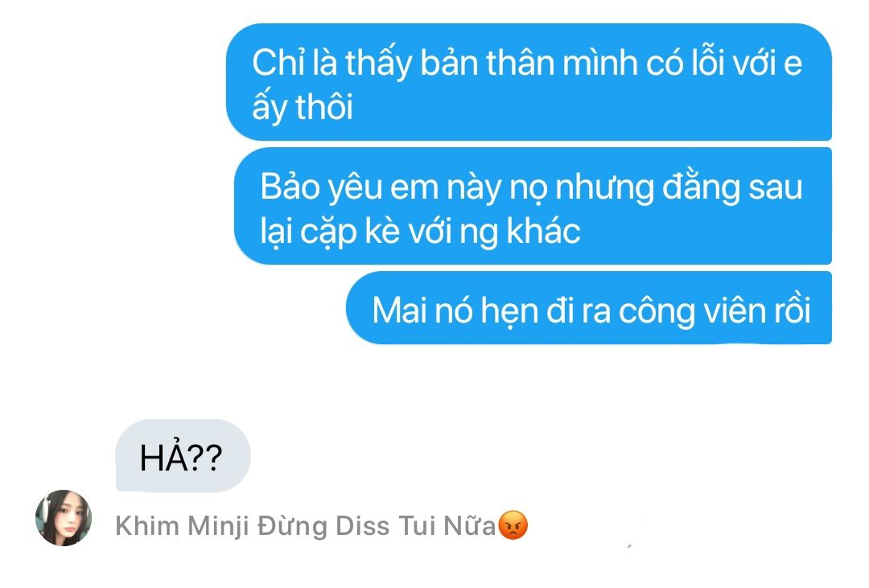Click the word "công viên" in the blue bubble
This screenshot has height=588, width=869.
[682, 310]
